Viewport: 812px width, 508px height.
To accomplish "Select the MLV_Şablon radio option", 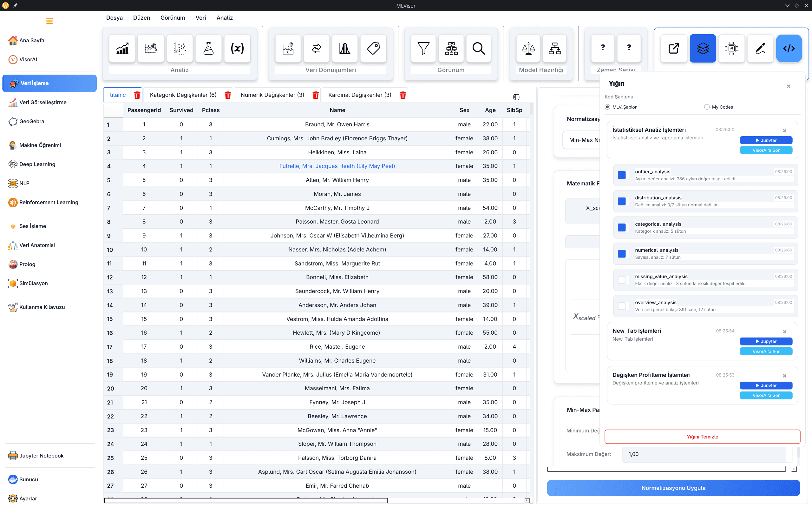I will click(607, 107).
